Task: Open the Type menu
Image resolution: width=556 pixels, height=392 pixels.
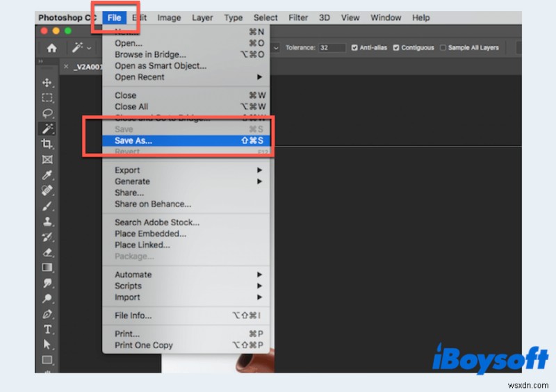Action: tap(234, 18)
